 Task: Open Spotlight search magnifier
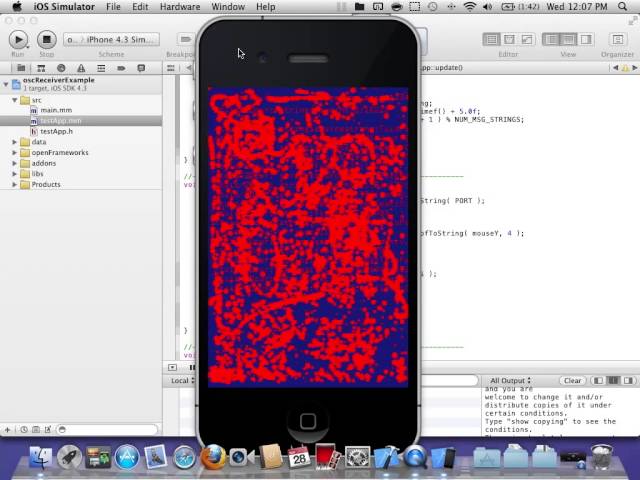(x=623, y=7)
